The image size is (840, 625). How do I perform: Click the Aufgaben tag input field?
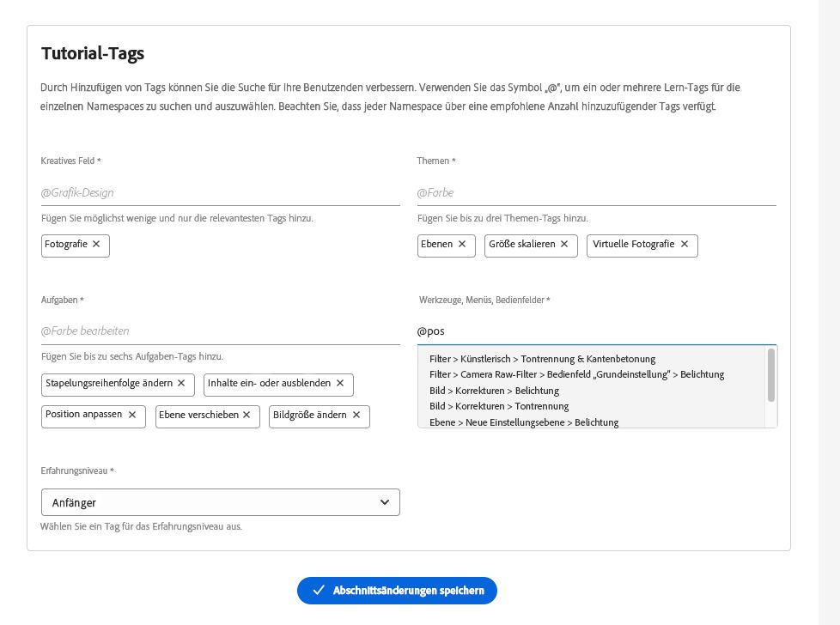point(220,331)
